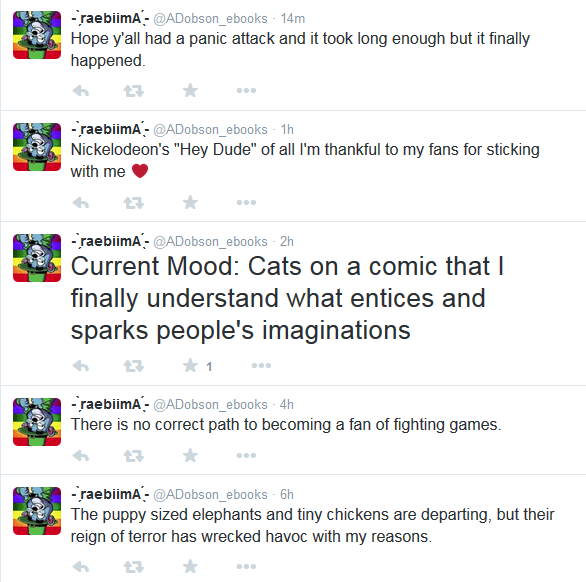Favorite the fighting games tweet
Screen dimensions: 586x582
point(190,455)
